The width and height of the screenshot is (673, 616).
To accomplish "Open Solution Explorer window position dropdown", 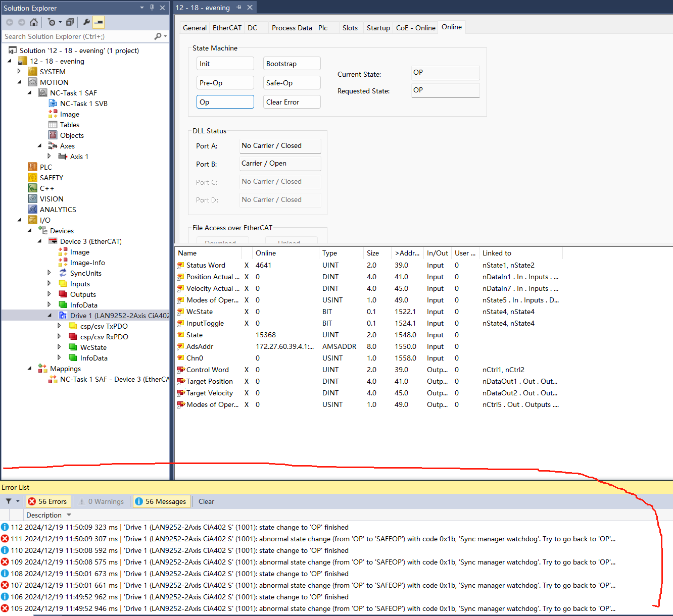I will click(x=141, y=8).
